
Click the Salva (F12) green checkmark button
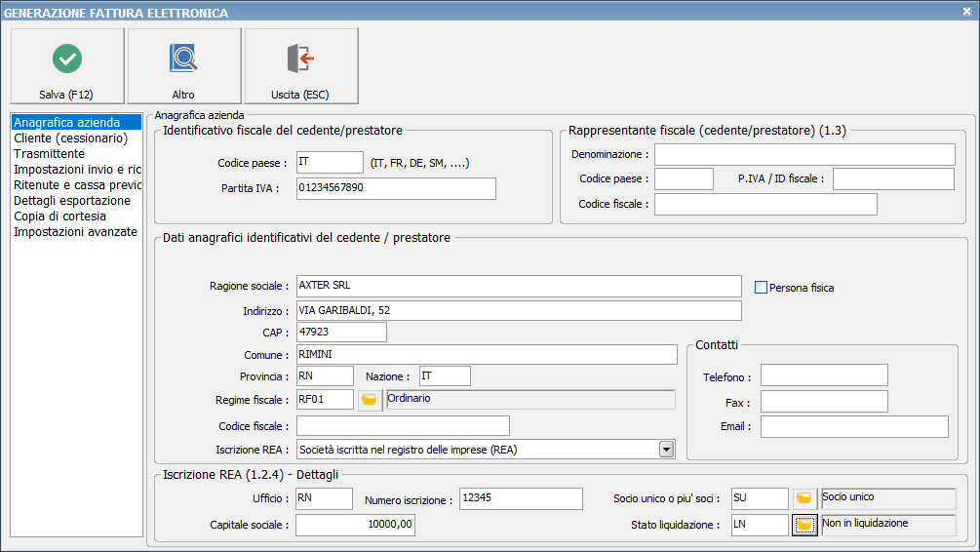67,65
